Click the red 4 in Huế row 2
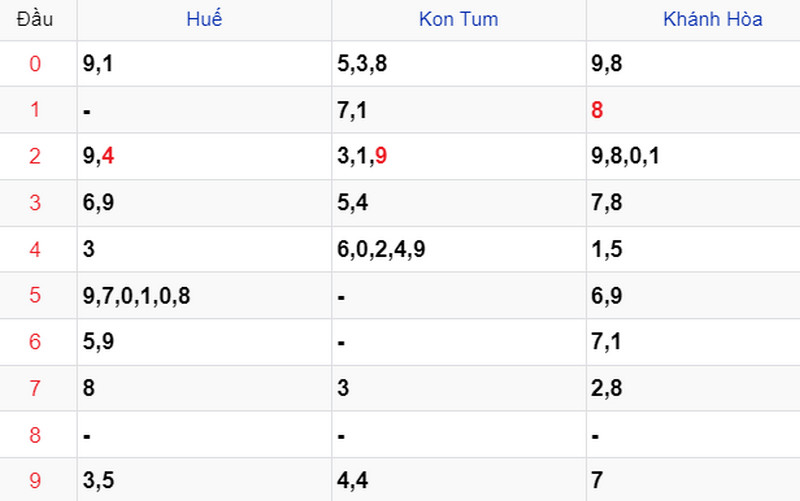Screen dimensions: 800x501 point(108,156)
